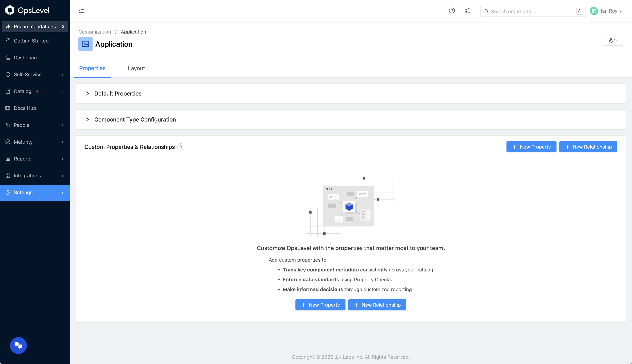632x364 pixels.
Task: Click the plus icon on header New Relationship
Action: click(x=567, y=147)
